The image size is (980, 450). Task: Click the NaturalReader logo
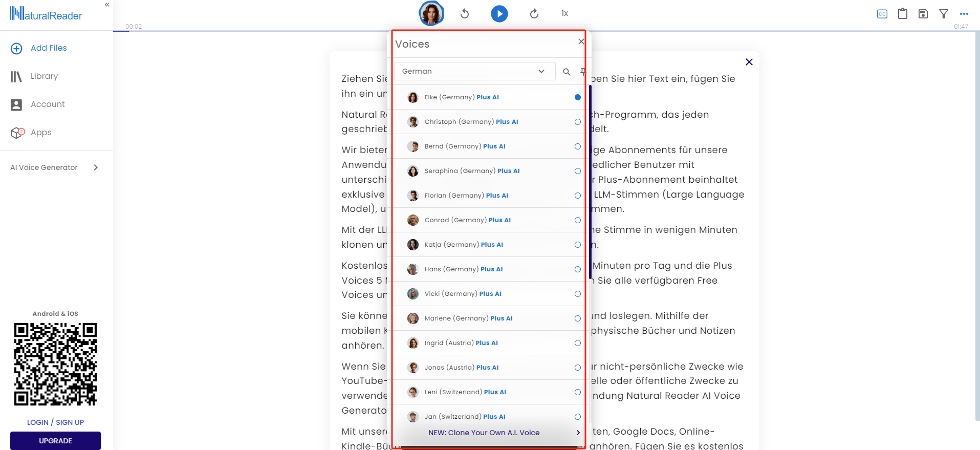coord(46,14)
